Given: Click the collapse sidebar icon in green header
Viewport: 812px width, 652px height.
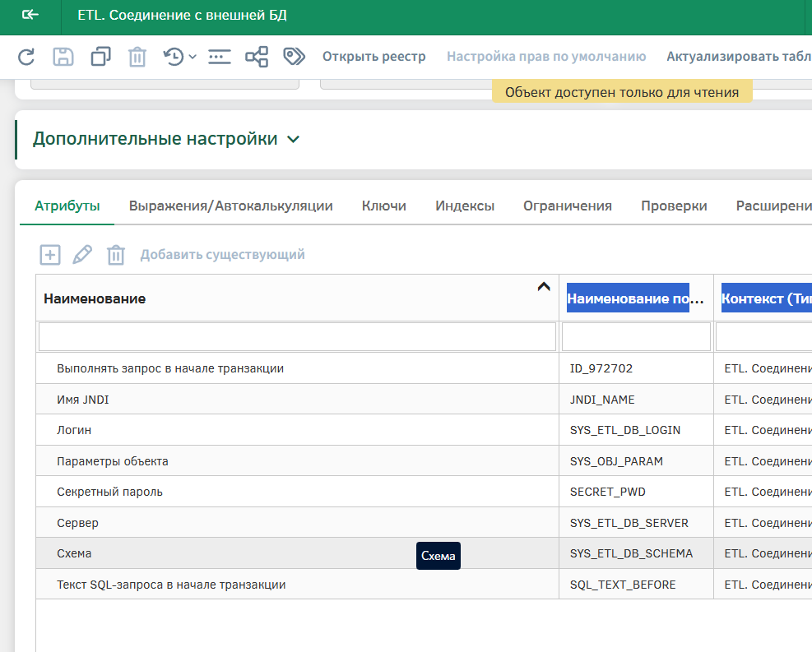Looking at the screenshot, I should (30, 15).
